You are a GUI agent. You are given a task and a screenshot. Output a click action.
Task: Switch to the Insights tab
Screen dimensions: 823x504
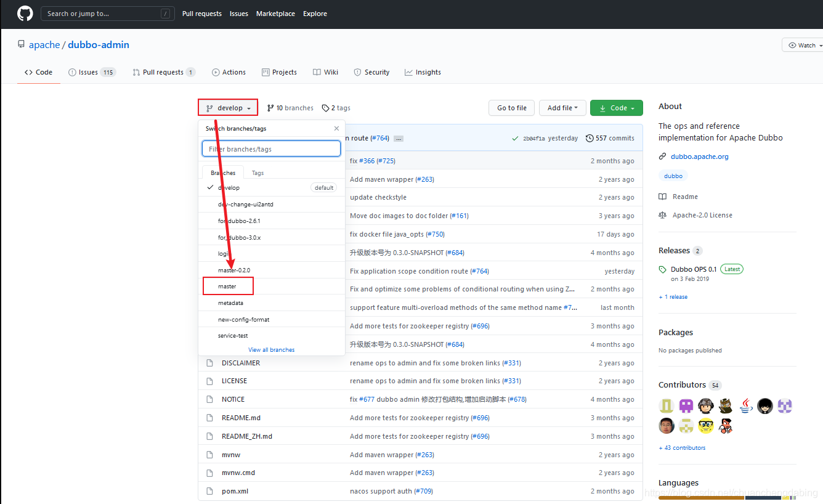(423, 72)
